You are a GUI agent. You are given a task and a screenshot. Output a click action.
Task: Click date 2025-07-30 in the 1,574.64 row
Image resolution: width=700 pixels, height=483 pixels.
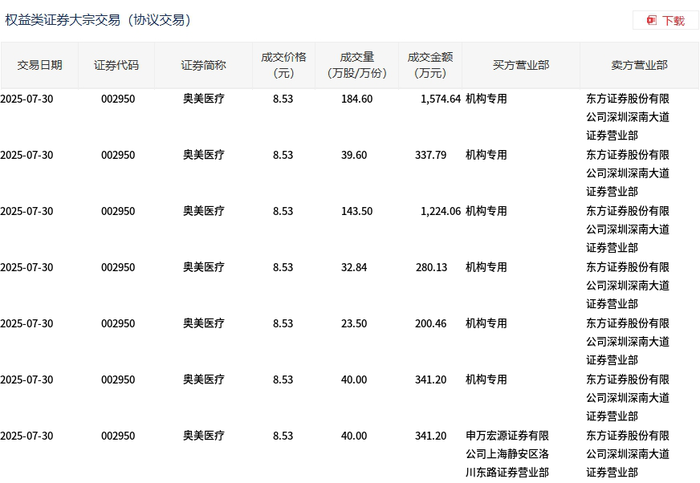click(x=27, y=99)
